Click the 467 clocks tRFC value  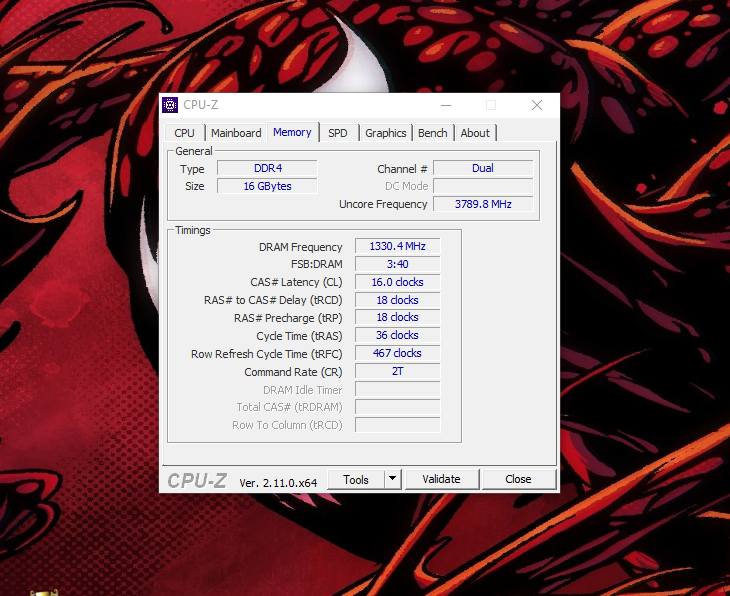click(398, 353)
